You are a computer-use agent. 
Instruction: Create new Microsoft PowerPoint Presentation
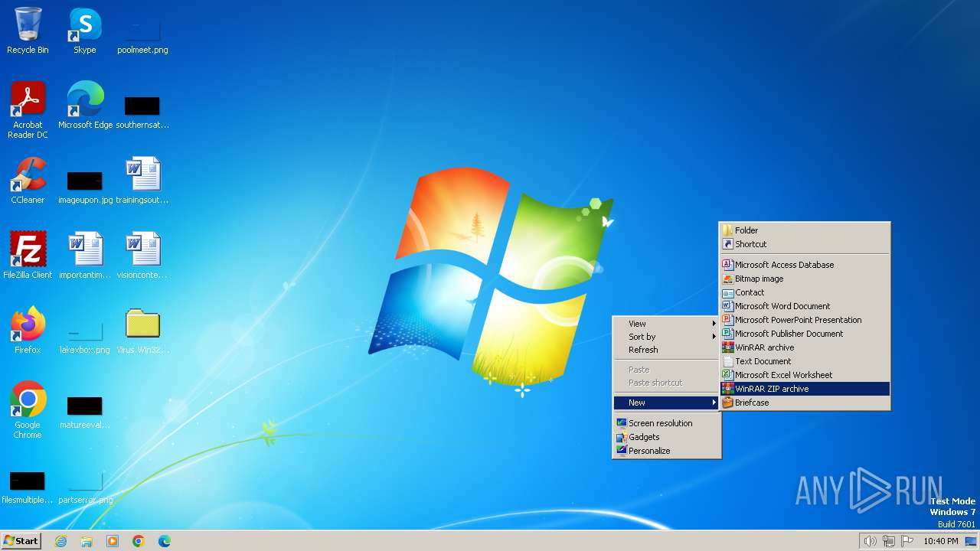pyautogui.click(x=805, y=320)
